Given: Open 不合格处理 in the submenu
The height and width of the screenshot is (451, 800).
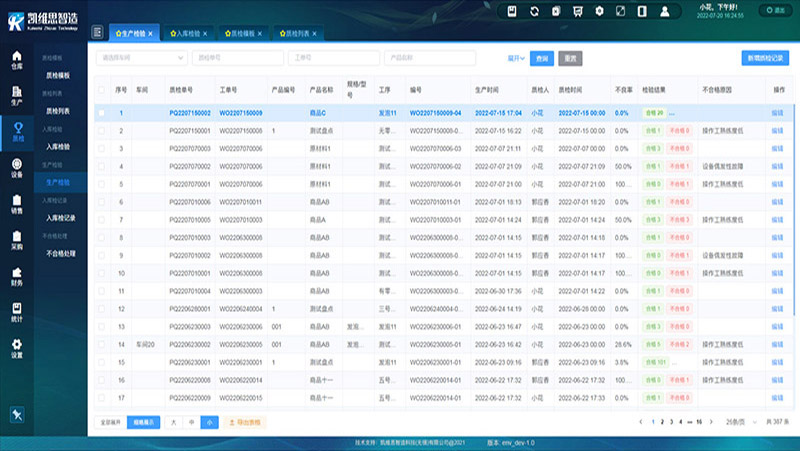Looking at the screenshot, I should click(x=61, y=254).
